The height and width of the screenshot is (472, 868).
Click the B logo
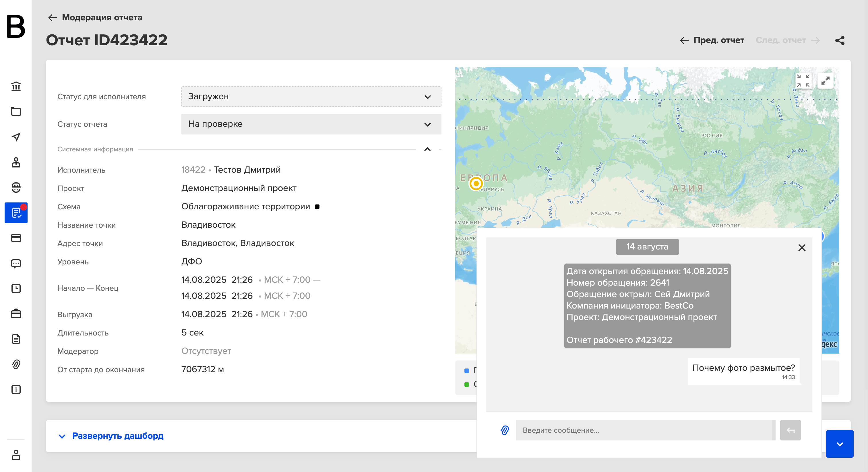[x=15, y=26]
